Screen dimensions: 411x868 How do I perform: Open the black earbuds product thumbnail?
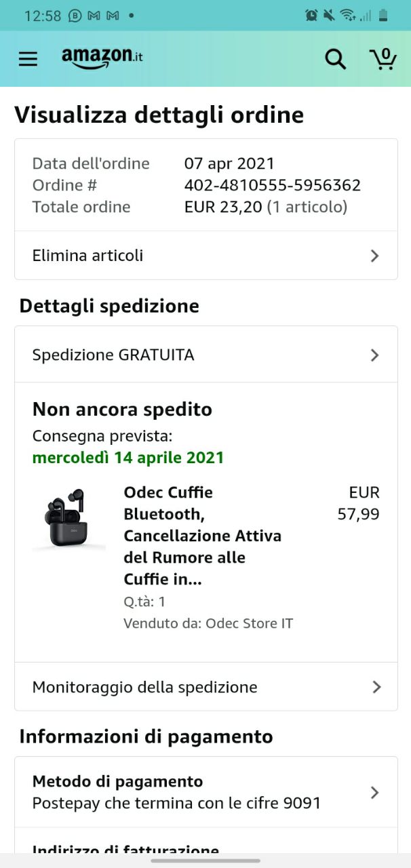pos(67,519)
